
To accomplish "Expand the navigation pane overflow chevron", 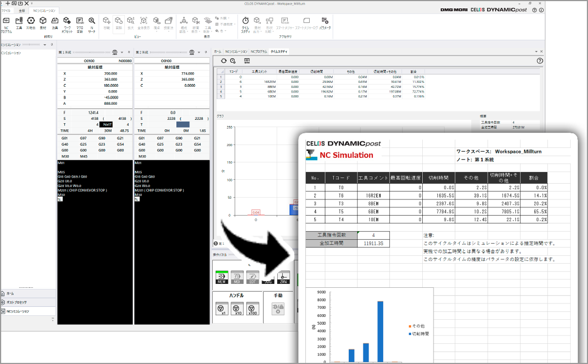I will point(53,319).
